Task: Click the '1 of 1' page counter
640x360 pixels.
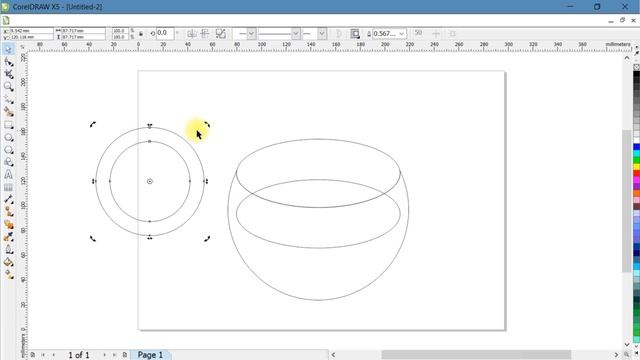Action: coord(79,355)
